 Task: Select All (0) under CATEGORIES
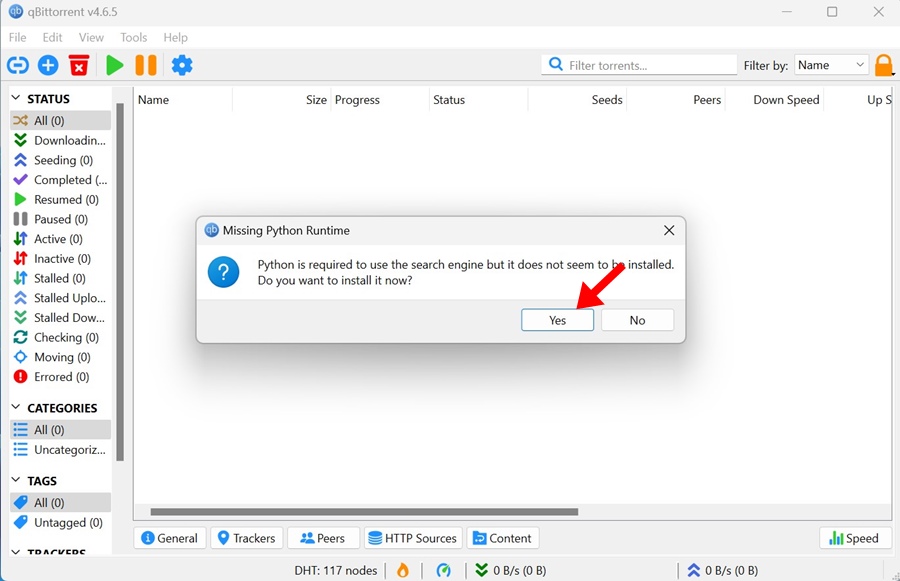point(60,429)
